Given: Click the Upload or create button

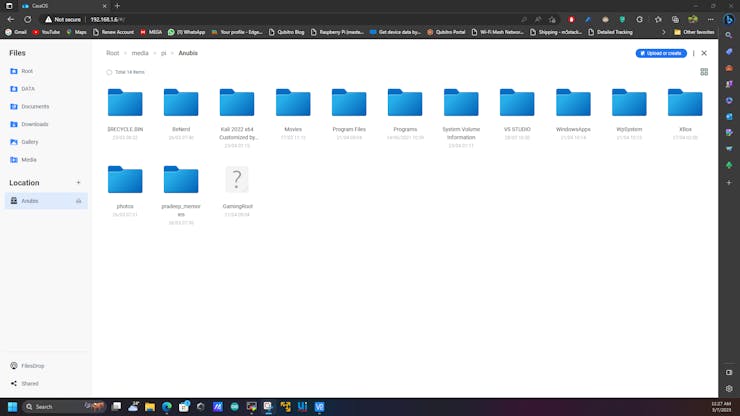Looking at the screenshot, I should click(661, 53).
